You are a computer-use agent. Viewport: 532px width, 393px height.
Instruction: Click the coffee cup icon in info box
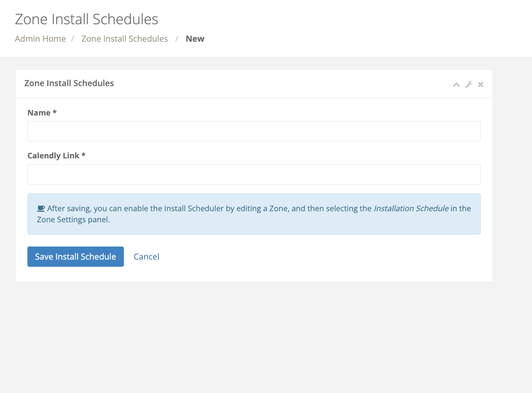tap(41, 208)
